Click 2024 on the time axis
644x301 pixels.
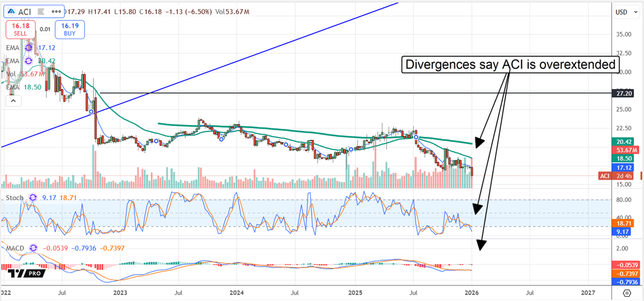point(237,293)
